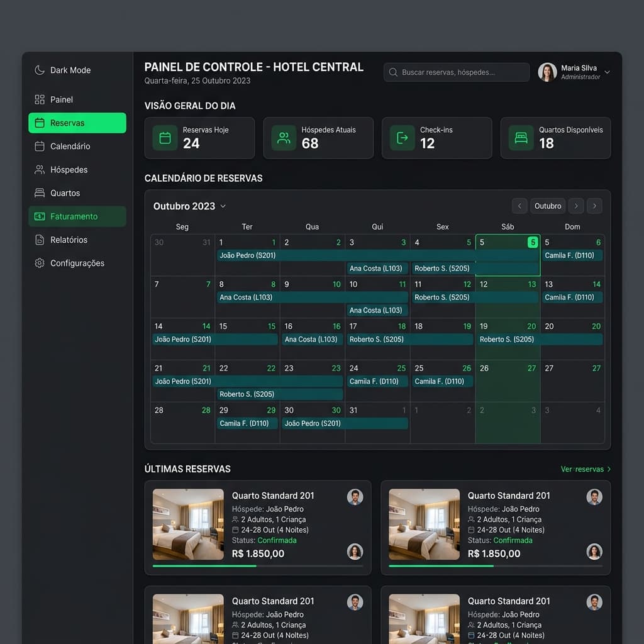
Task: Open João Pedro (S201) booking on day 30
Action: coord(345,423)
